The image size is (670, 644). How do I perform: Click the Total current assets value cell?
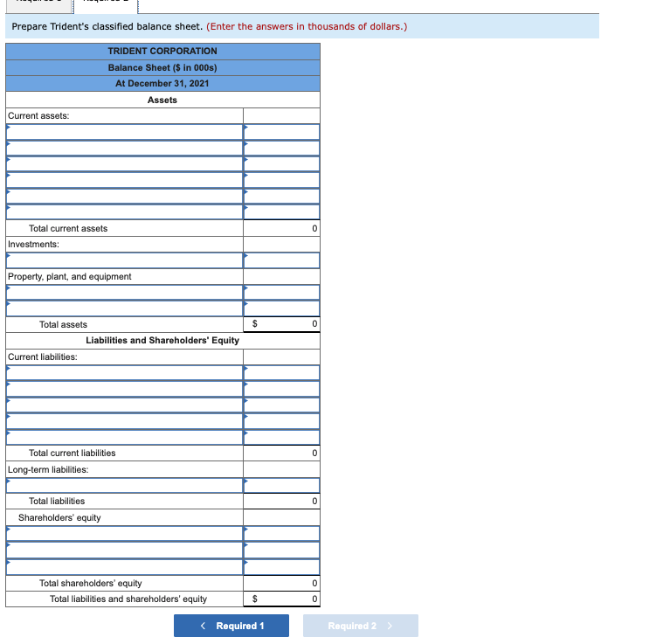(x=281, y=228)
